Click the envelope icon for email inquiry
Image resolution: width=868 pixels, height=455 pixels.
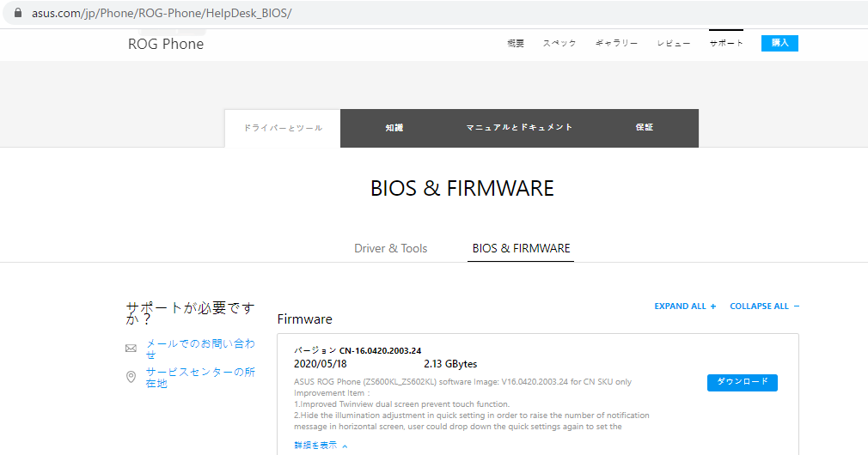(x=131, y=349)
